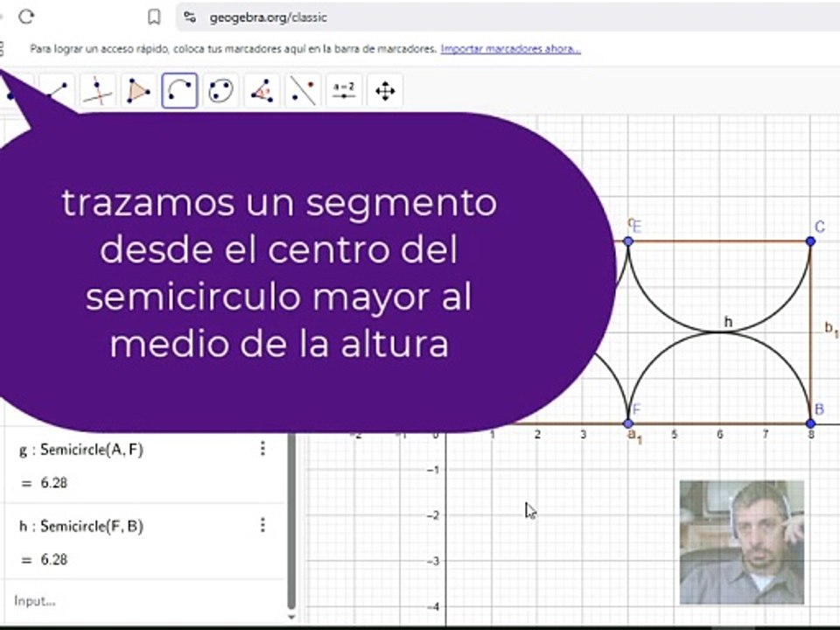Open options menu for h Semicircle(F, B)

[x=262, y=525]
